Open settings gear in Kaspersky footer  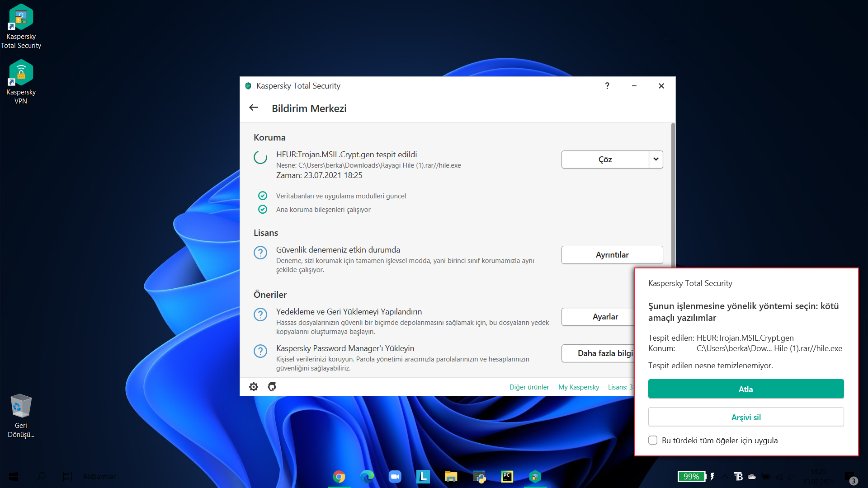click(254, 387)
